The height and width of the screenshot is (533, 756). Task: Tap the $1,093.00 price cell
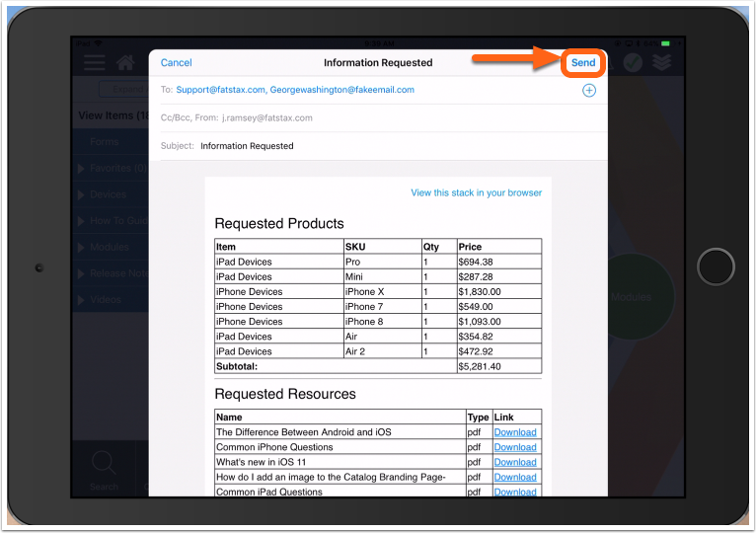pos(499,322)
